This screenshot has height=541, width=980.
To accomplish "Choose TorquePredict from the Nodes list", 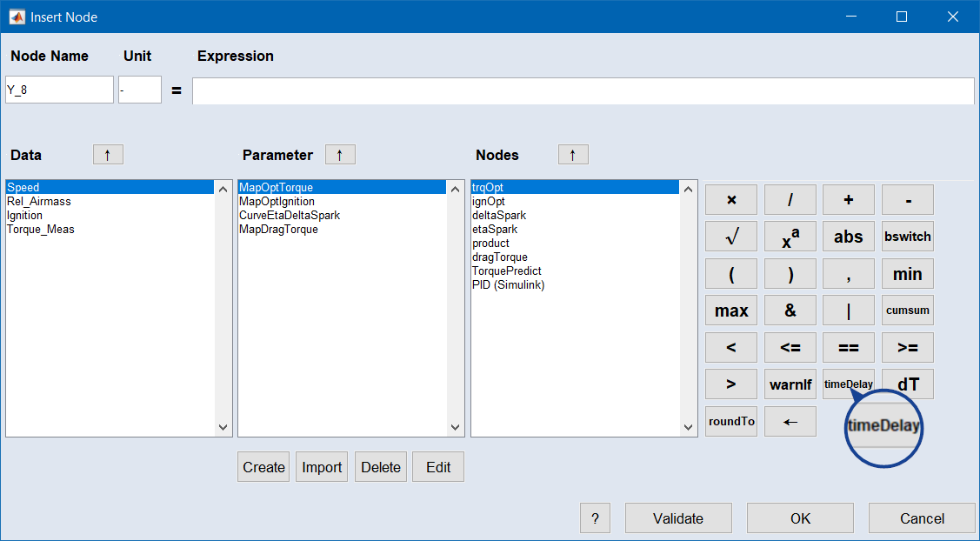I will coord(506,270).
